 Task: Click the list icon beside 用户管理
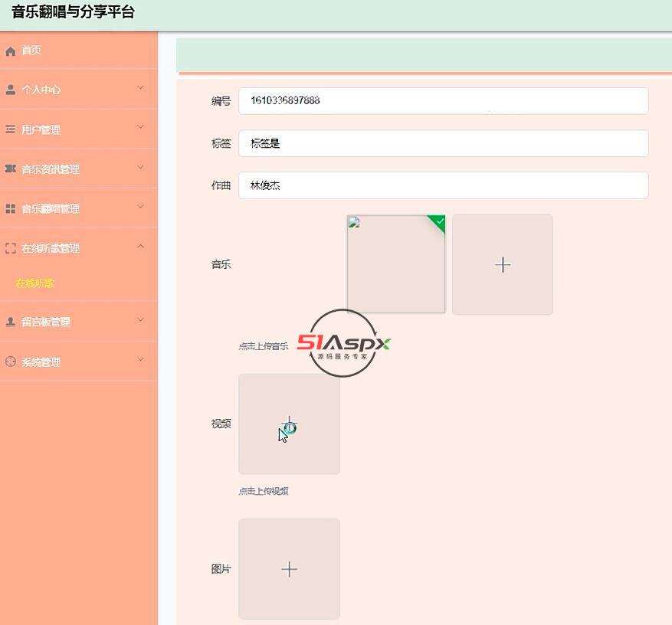(x=11, y=129)
